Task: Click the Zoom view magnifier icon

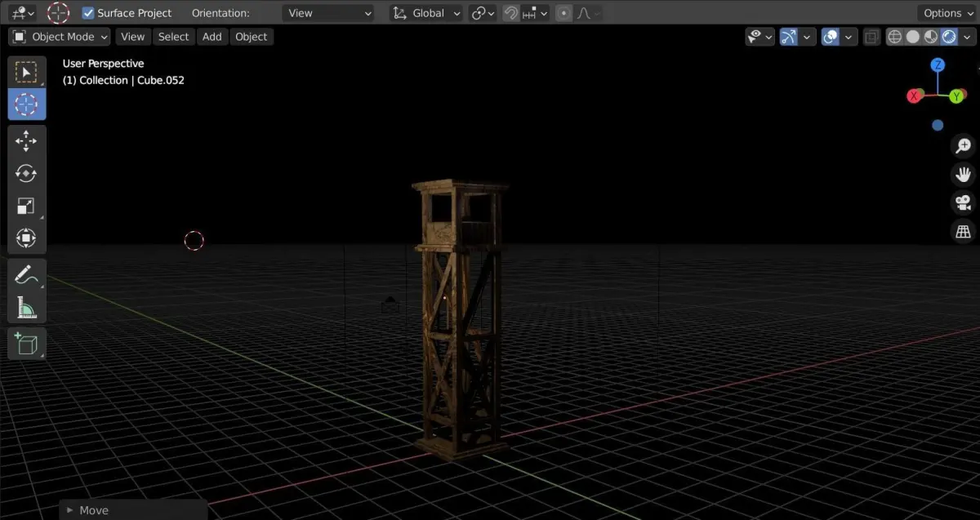Action: point(963,146)
